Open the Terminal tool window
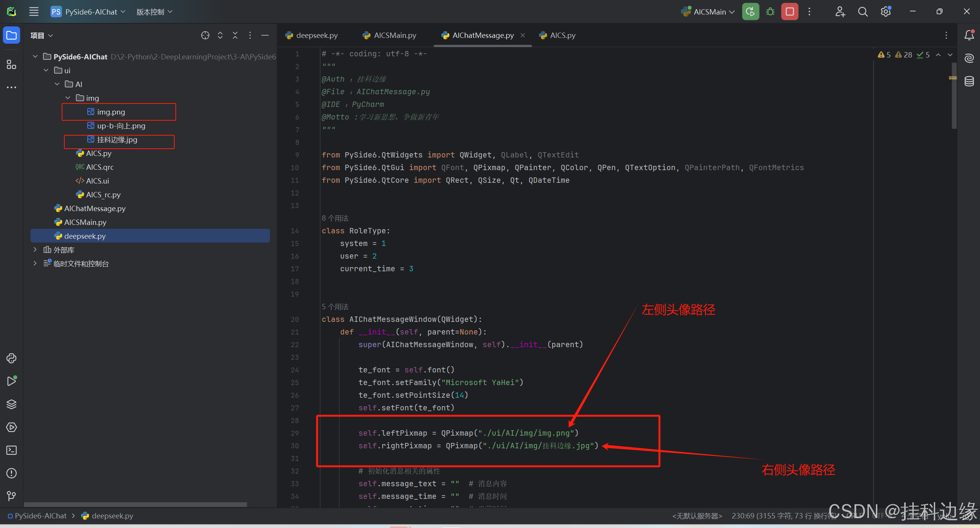 (11, 450)
